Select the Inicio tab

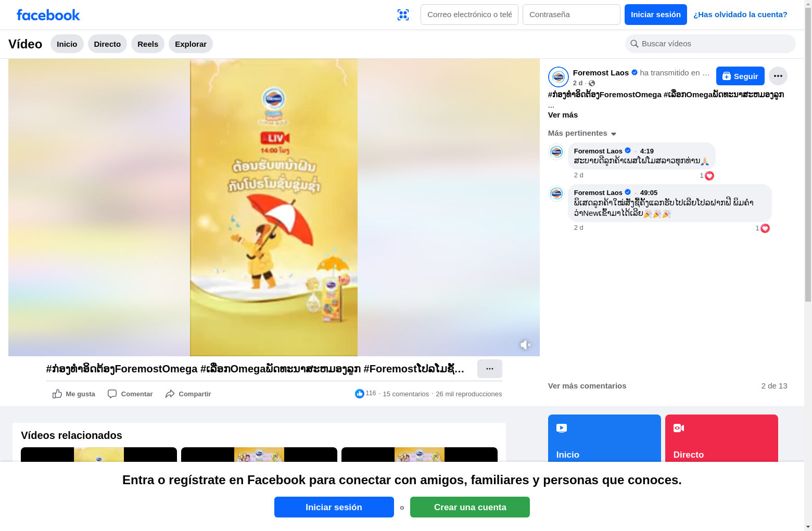67,44
